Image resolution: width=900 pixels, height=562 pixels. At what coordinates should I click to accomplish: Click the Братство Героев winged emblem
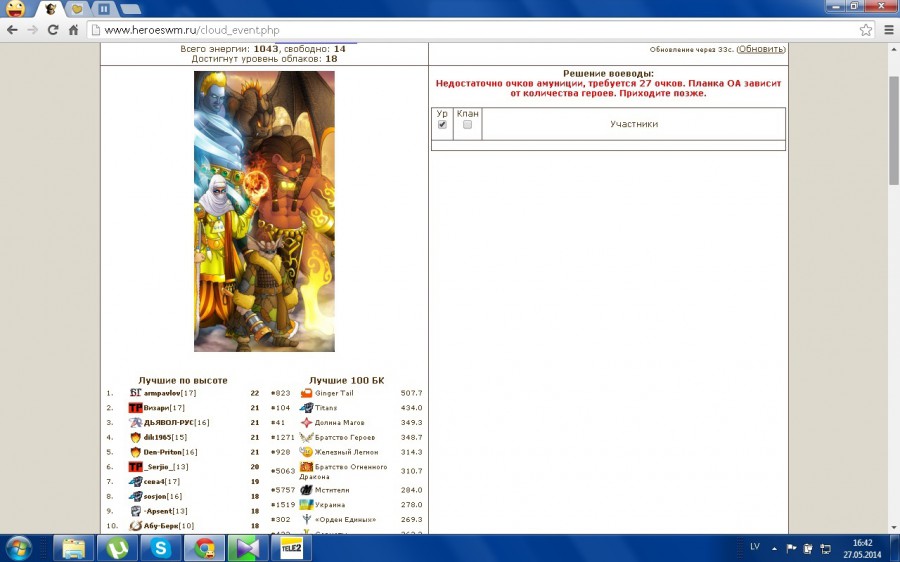(307, 437)
